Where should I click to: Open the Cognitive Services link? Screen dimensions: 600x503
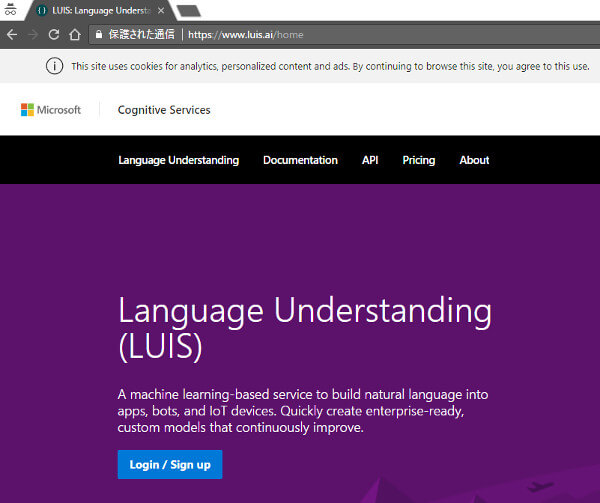pyautogui.click(x=164, y=110)
